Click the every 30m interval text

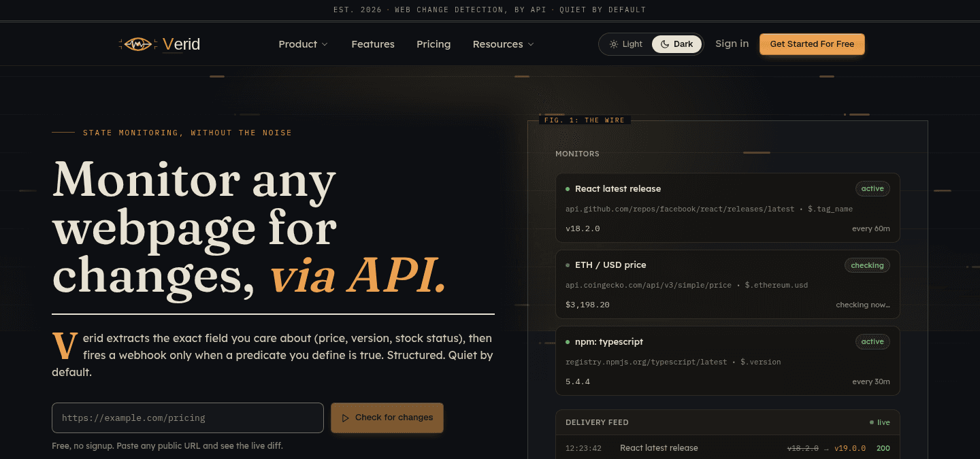point(871,381)
